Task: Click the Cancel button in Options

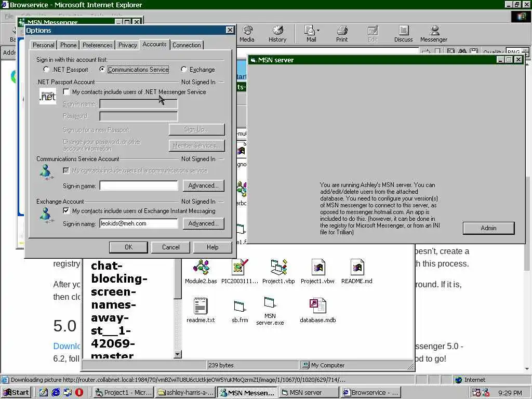Action: (170, 247)
